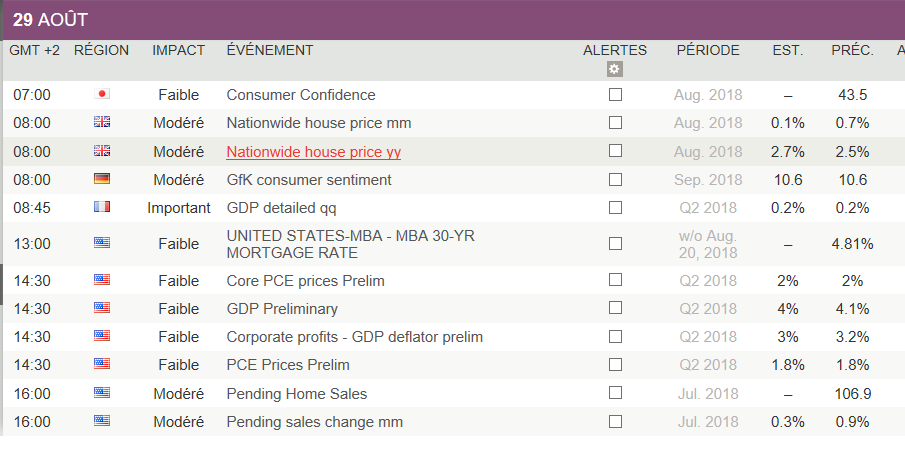Click the IMPACT column header

[x=178, y=50]
